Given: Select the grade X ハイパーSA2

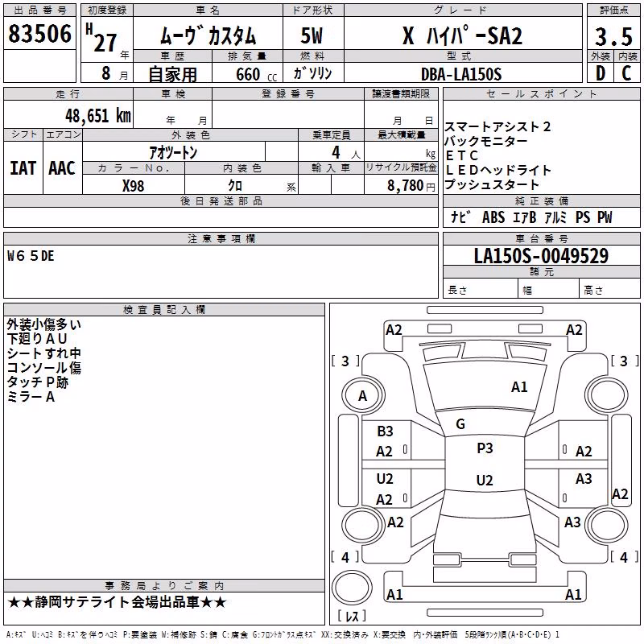Looking at the screenshot, I should point(462,35).
